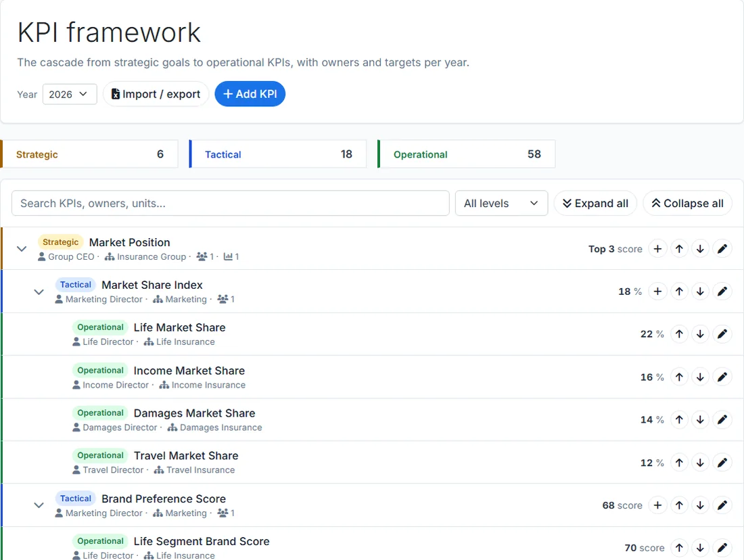Move Life Market Share down
The width and height of the screenshot is (744, 560).
[x=700, y=334]
